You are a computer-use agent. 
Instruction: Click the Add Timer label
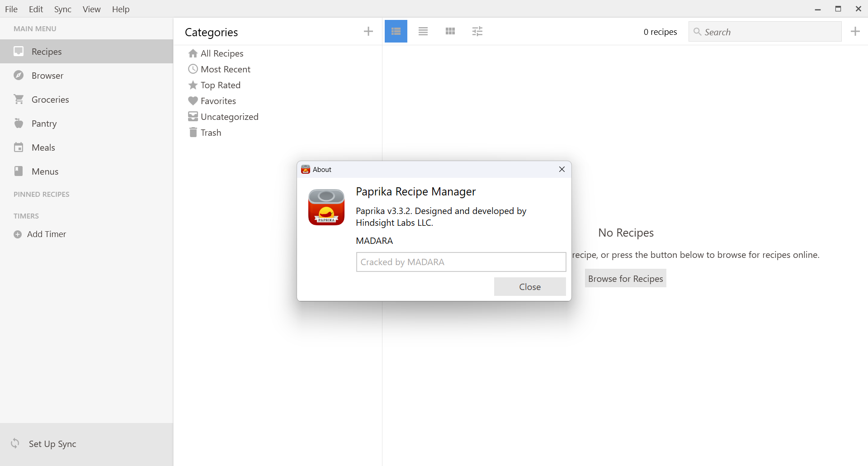pyautogui.click(x=47, y=234)
